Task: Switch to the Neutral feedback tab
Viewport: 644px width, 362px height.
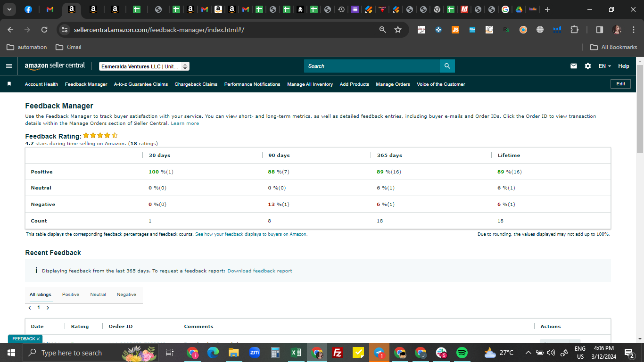Action: [98, 295]
